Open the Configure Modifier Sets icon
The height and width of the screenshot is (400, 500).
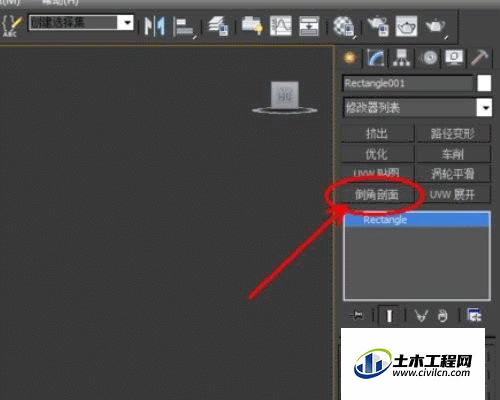tap(474, 315)
